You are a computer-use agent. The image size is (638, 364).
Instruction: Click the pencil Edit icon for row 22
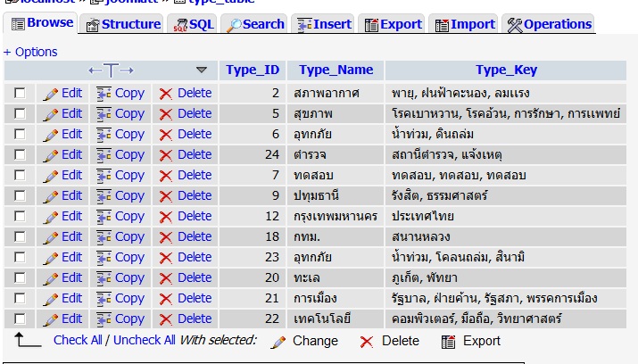pos(51,319)
